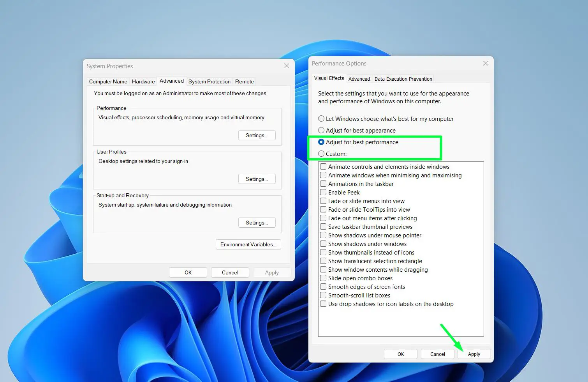
Task: Open User Profiles Settings
Action: coord(257,179)
